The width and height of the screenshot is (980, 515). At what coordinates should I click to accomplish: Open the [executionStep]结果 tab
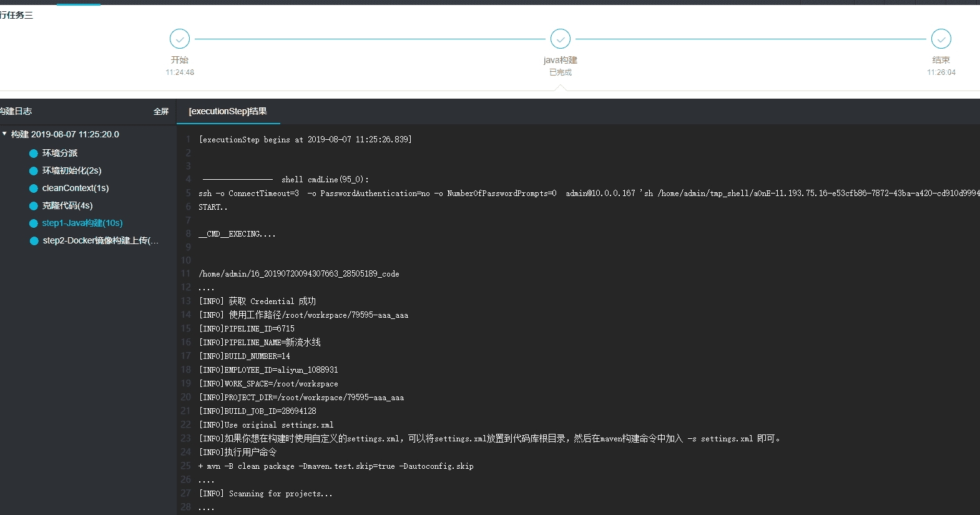click(228, 112)
